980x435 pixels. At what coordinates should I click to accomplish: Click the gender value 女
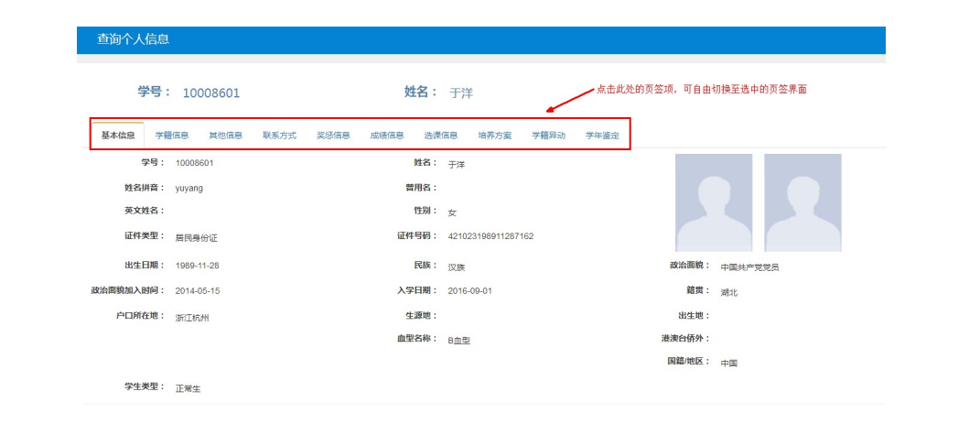click(453, 212)
